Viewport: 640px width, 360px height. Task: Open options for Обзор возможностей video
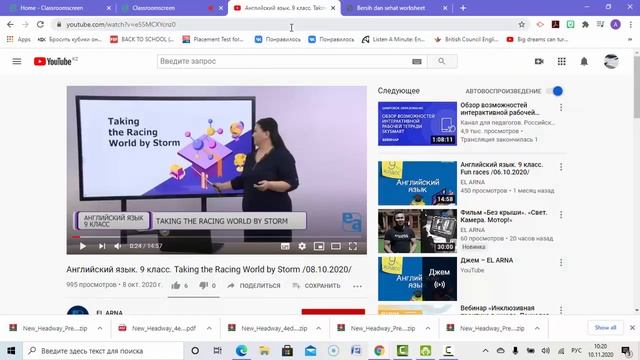coord(561,107)
